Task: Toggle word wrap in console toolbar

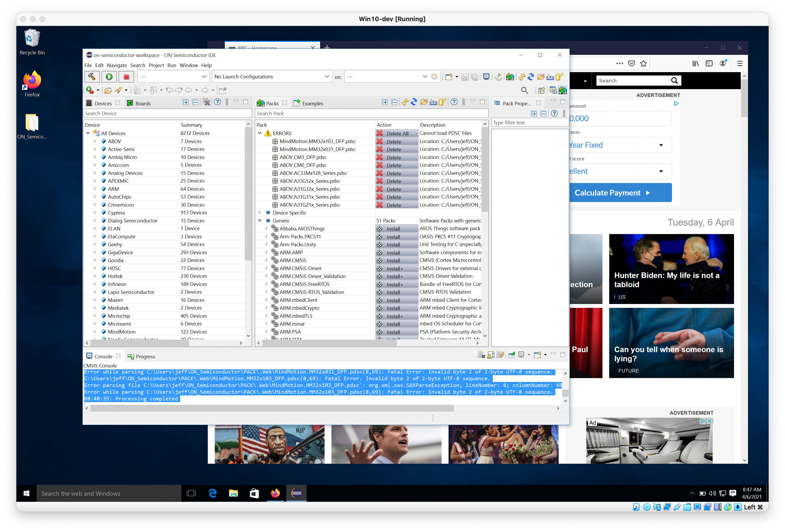Action: [x=500, y=355]
